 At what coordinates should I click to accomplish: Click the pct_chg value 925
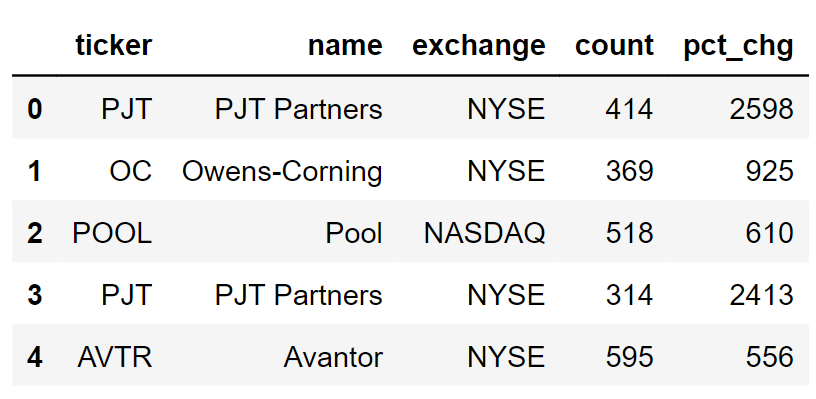click(x=770, y=171)
